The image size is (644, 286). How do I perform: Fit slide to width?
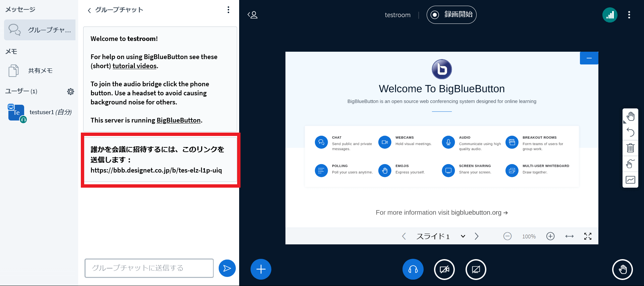[x=570, y=236]
